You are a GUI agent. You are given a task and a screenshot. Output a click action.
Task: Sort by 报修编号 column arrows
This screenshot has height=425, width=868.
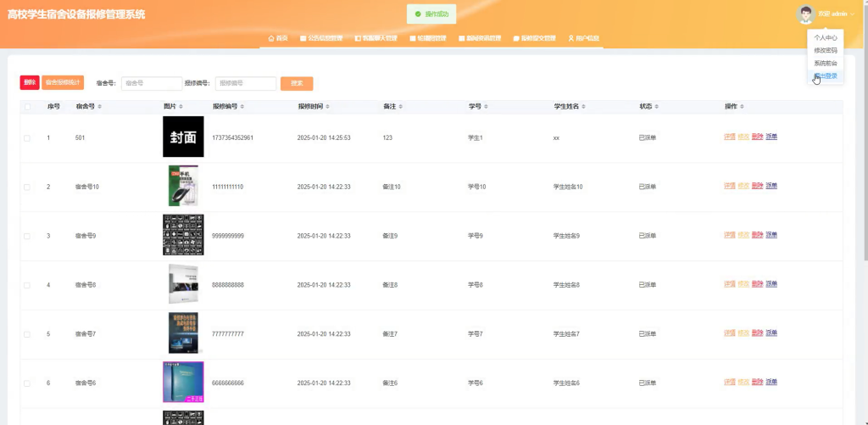(242, 106)
